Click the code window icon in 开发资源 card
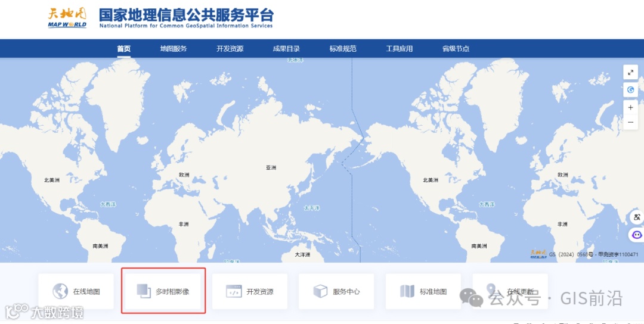The width and height of the screenshot is (644, 324). (x=234, y=291)
